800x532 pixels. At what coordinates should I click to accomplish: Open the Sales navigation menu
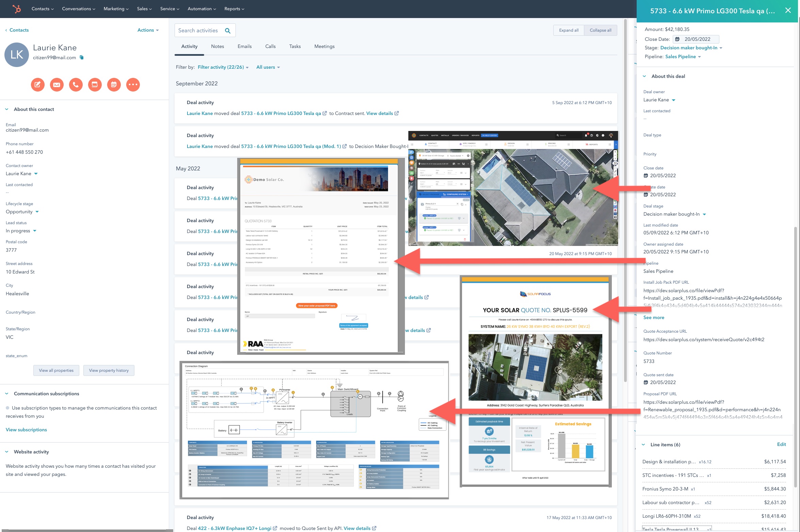click(144, 9)
